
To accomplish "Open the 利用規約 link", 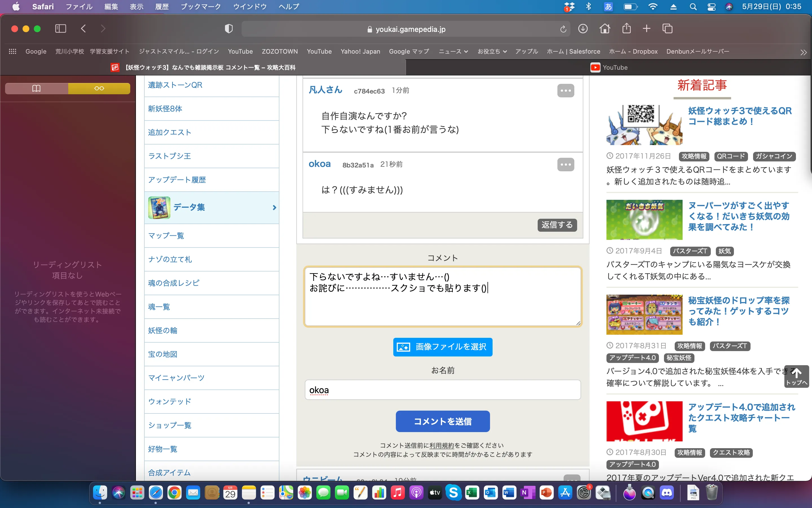I will tap(442, 446).
